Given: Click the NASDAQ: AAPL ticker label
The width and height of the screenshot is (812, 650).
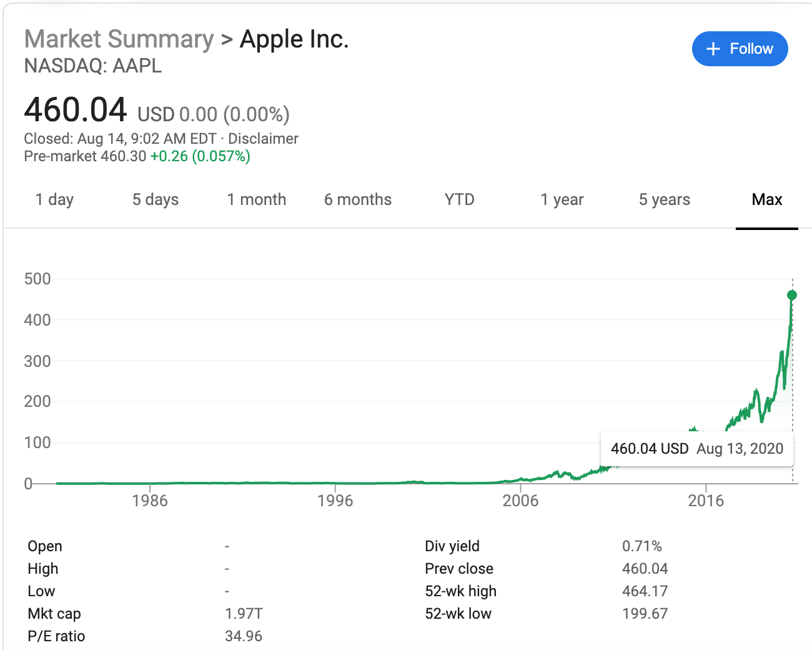Looking at the screenshot, I should click(x=92, y=66).
